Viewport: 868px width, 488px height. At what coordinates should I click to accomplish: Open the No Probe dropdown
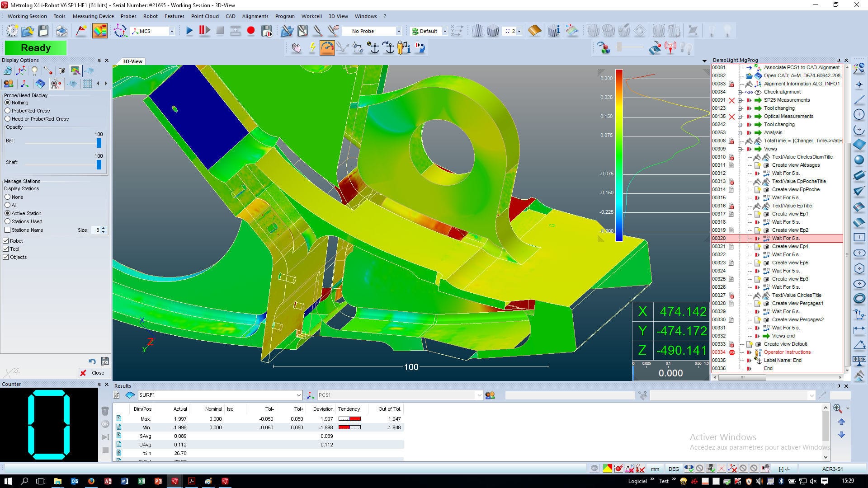pos(398,31)
